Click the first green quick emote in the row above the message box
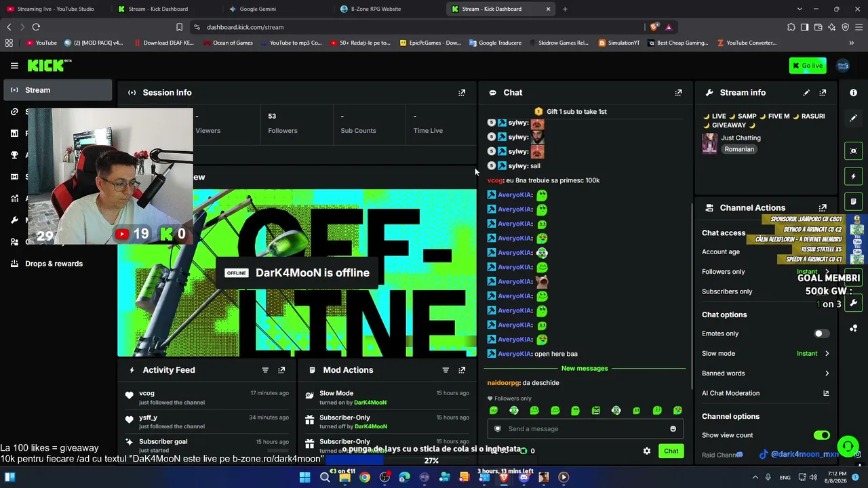This screenshot has width=868, height=488. 494,411
